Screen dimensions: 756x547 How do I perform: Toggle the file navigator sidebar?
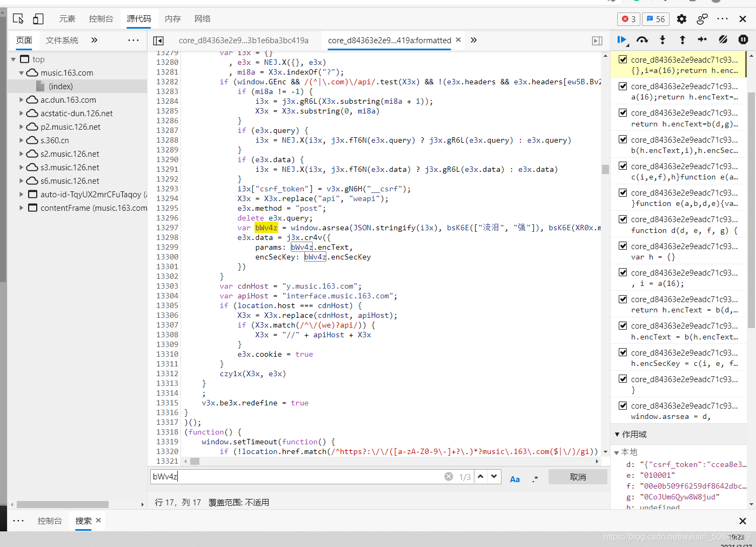[158, 41]
